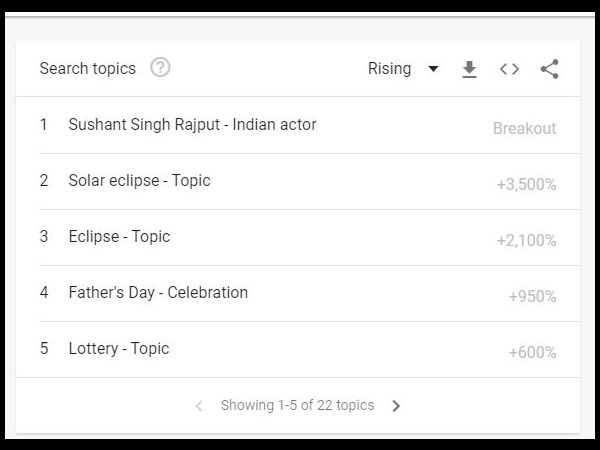Open Sushant Singh Rajput topic
Screen dimensions: 600x450
[192, 125]
